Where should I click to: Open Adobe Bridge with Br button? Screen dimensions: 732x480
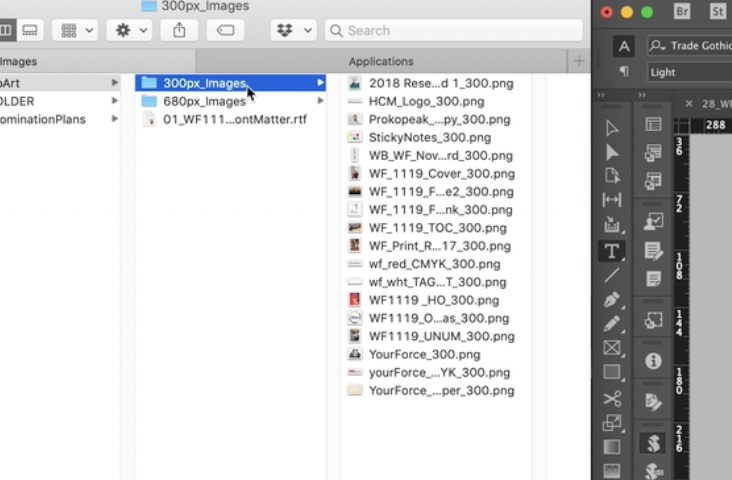tap(682, 12)
